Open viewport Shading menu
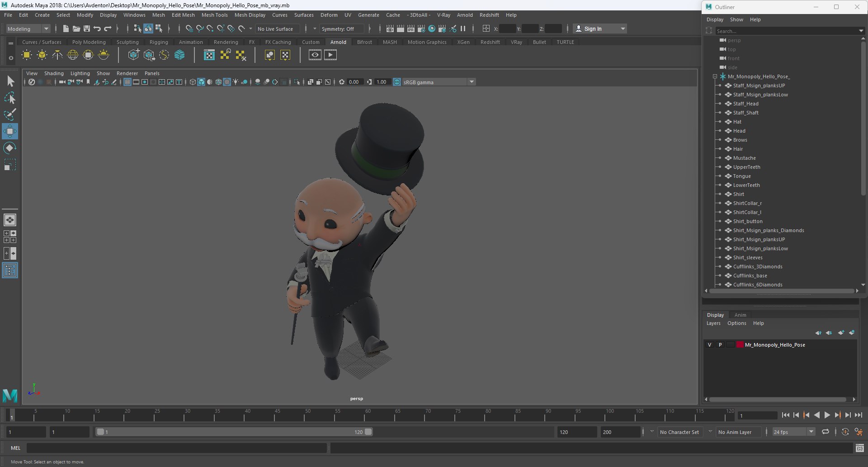 point(54,73)
